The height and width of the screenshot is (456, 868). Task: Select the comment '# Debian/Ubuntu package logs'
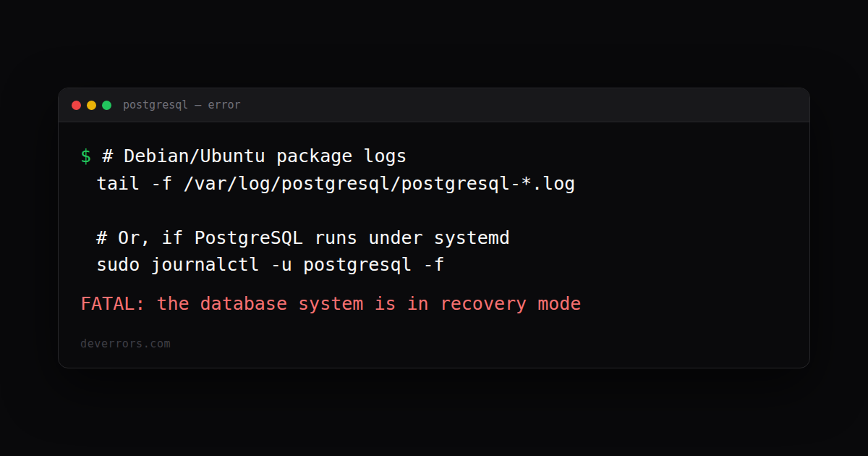click(254, 156)
